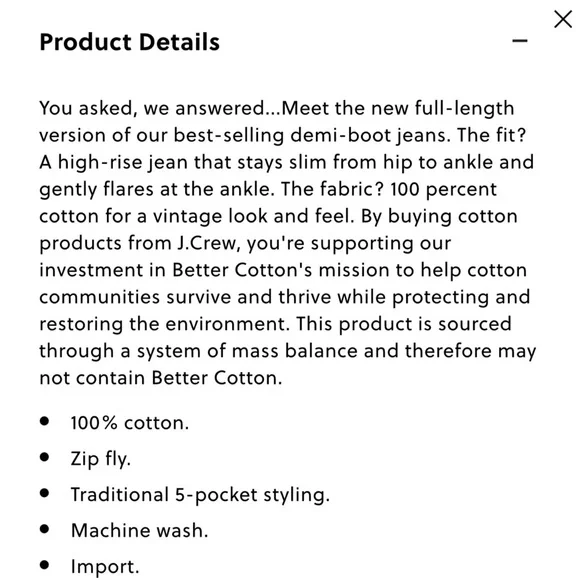
Task: Select the "Zip fly." bullet text
Action: [x=101, y=459]
